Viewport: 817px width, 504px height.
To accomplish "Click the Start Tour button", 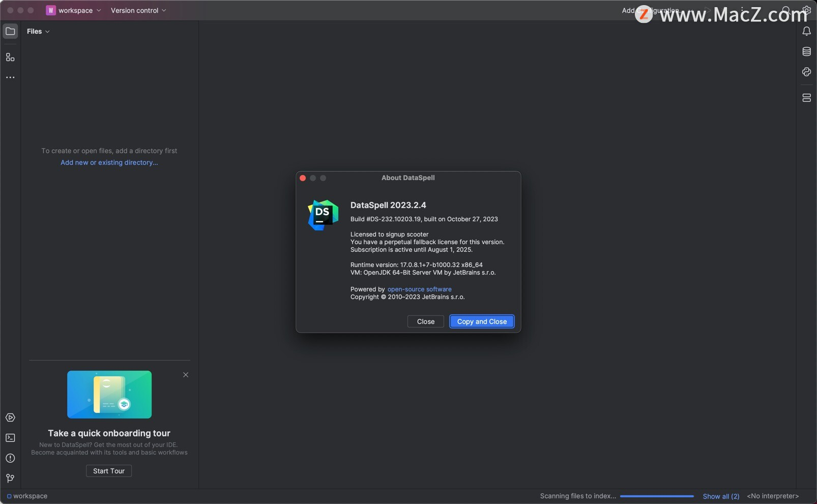I will 109,471.
